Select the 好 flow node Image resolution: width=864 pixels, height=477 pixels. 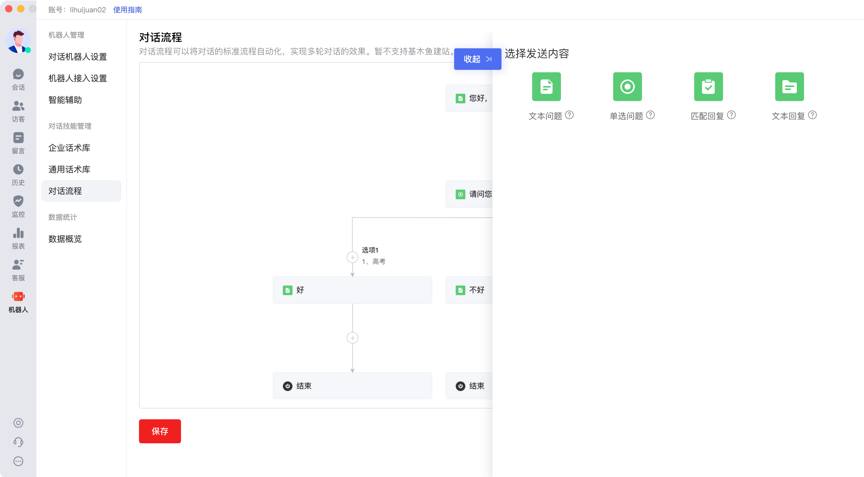point(352,290)
